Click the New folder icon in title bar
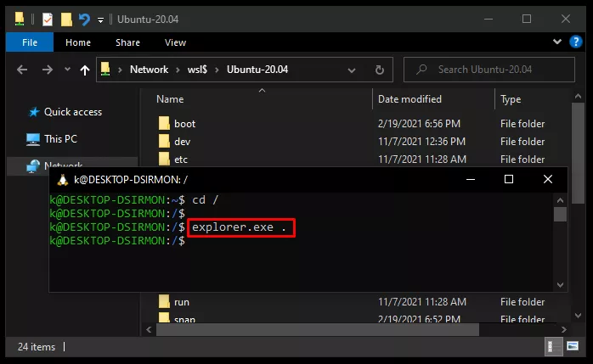This screenshot has width=593, height=364. click(x=66, y=19)
